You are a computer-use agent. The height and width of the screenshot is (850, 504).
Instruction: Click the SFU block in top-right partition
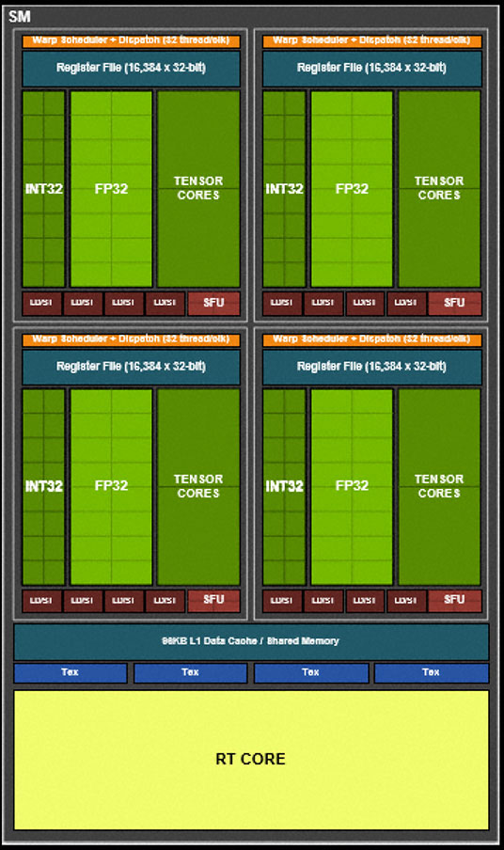point(455,304)
